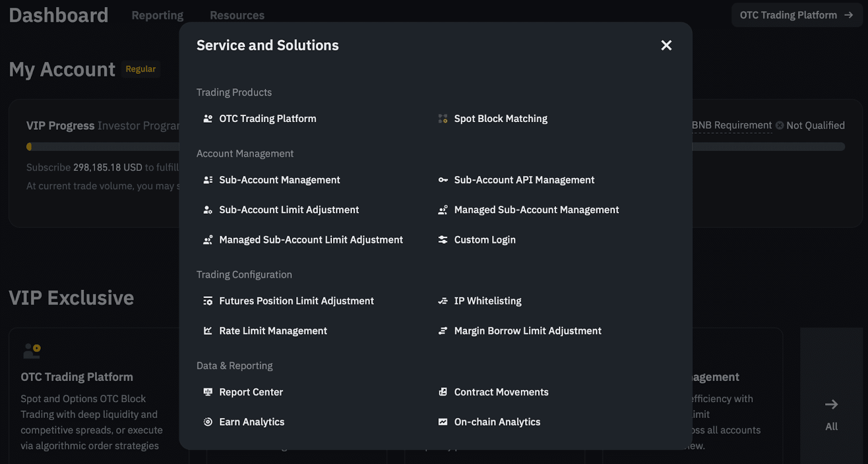This screenshot has width=868, height=464.
Task: Click the Spot Block Matching icon
Action: coord(443,119)
